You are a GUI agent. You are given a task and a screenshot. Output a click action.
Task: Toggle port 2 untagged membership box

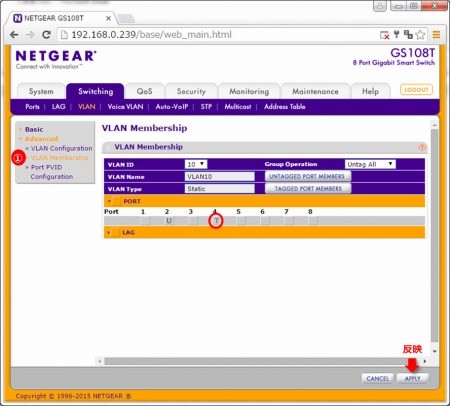click(x=169, y=221)
